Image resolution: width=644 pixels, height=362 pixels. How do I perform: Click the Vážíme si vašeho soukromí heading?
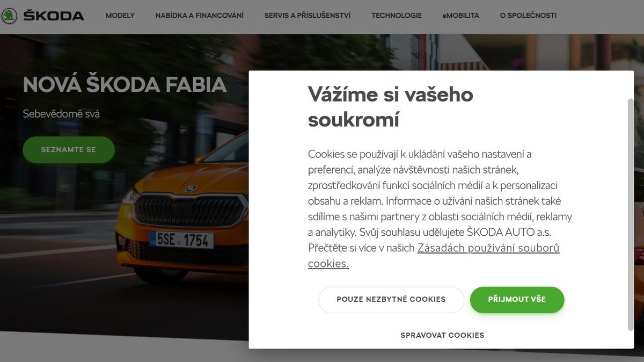(391, 106)
